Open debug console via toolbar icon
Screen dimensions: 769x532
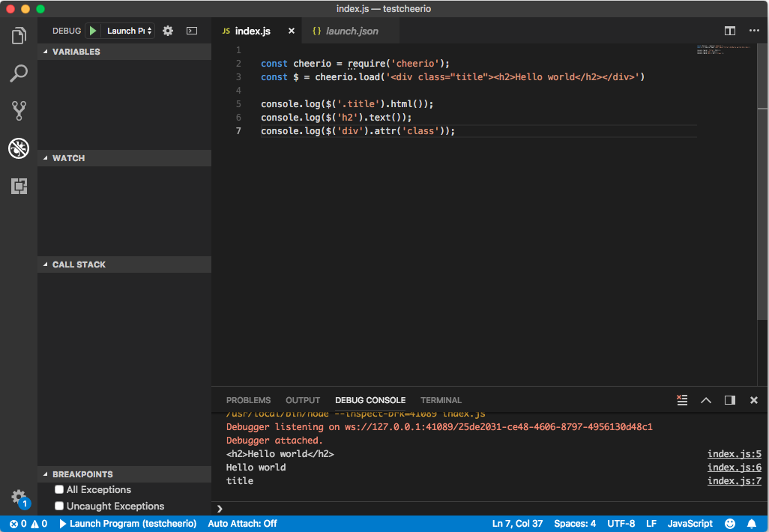coord(192,31)
